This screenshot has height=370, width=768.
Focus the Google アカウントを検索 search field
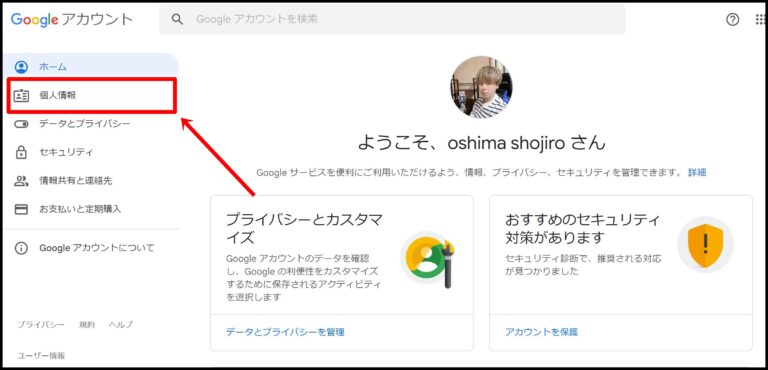pos(392,19)
